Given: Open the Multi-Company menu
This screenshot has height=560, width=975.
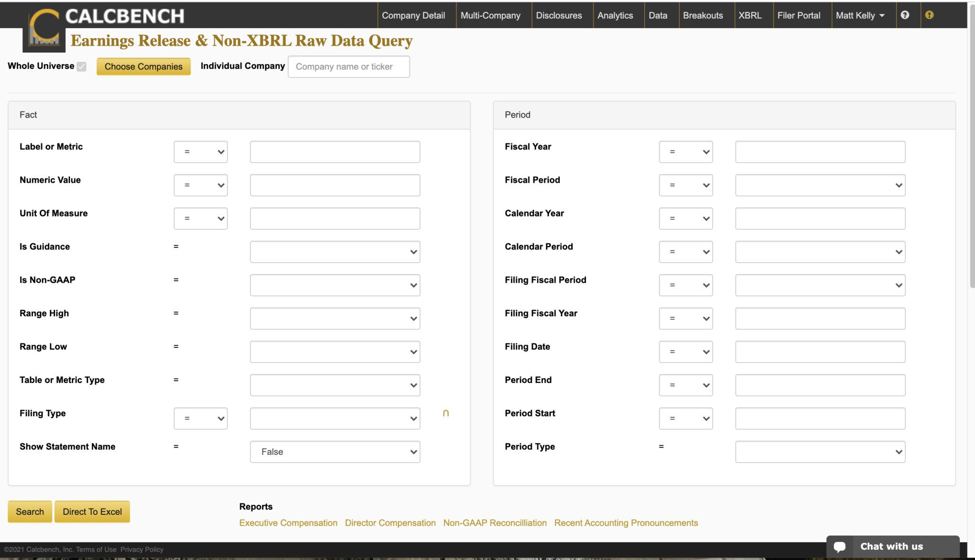Looking at the screenshot, I should pos(490,15).
